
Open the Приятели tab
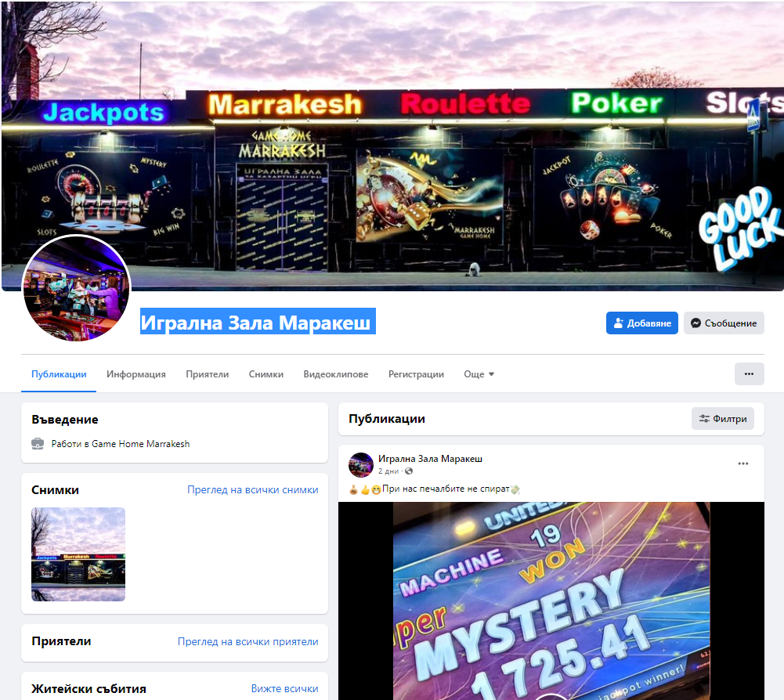[208, 374]
